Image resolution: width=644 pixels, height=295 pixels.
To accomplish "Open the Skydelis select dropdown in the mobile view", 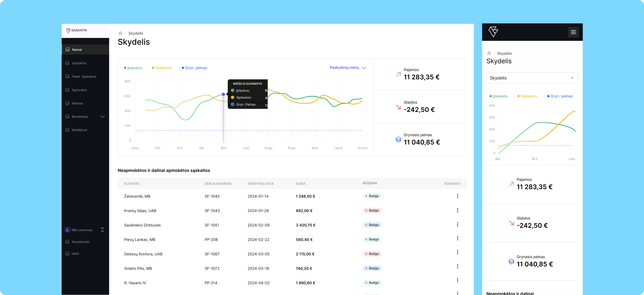I will (532, 78).
